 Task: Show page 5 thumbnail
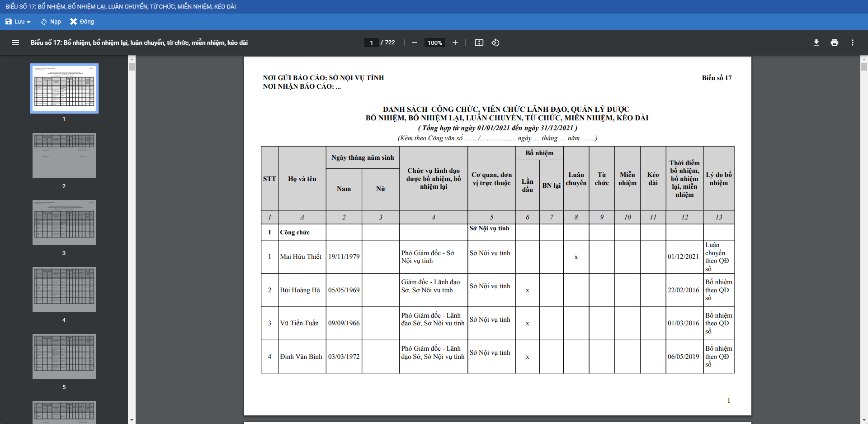tap(64, 356)
